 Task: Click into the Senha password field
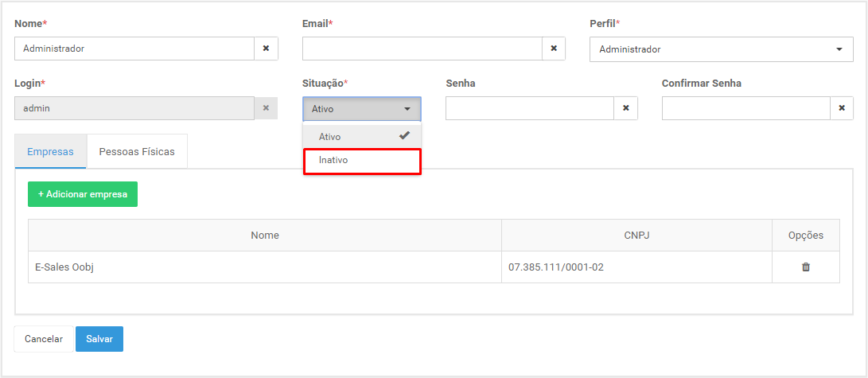coord(530,108)
